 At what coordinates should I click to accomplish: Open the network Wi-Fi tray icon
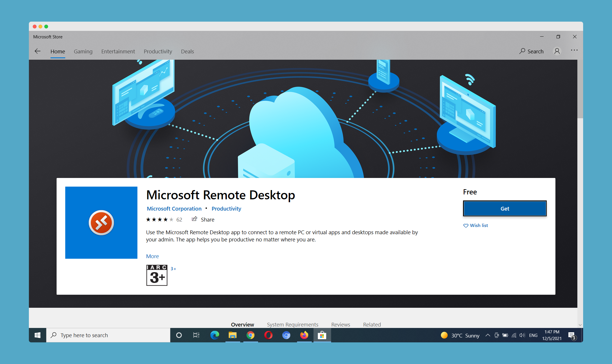[514, 335]
